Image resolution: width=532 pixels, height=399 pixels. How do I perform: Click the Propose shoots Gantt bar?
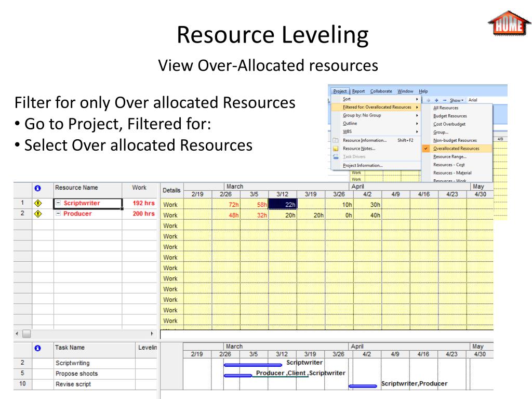[x=238, y=376]
